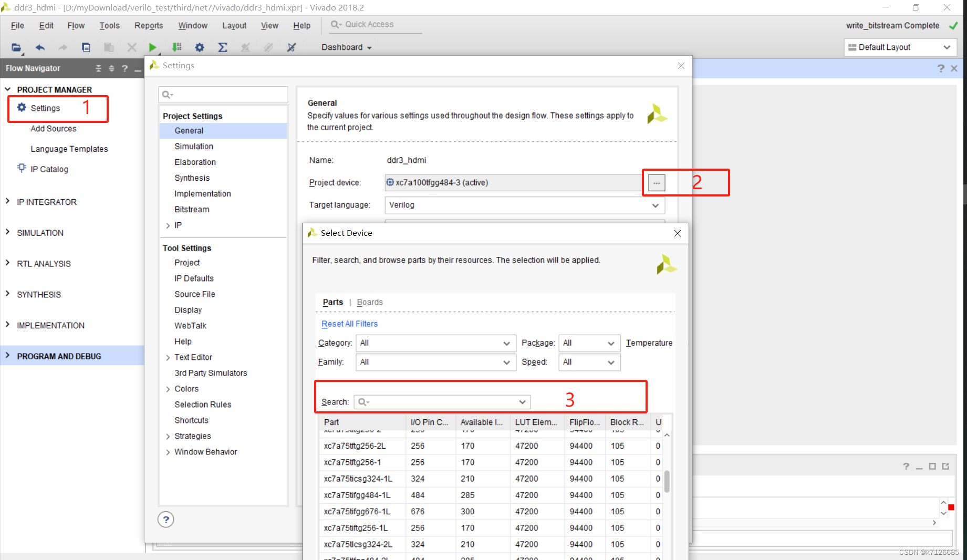This screenshot has height=560, width=967.
Task: Expand the Colors tool settings
Action: 168,389
